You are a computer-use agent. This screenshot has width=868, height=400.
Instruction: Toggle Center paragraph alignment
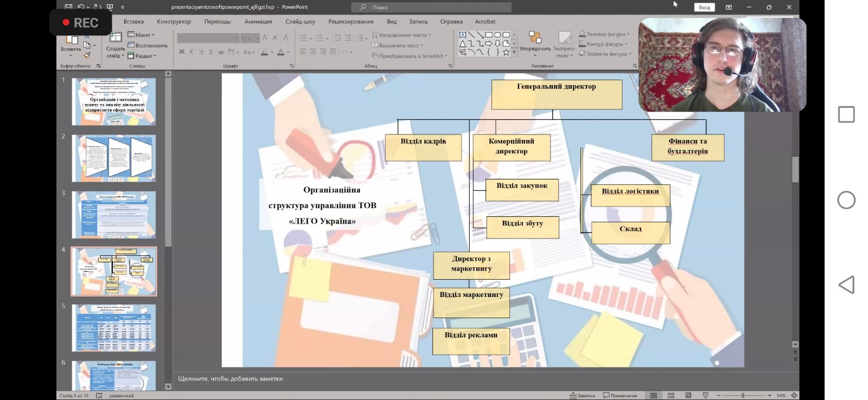coord(313,52)
